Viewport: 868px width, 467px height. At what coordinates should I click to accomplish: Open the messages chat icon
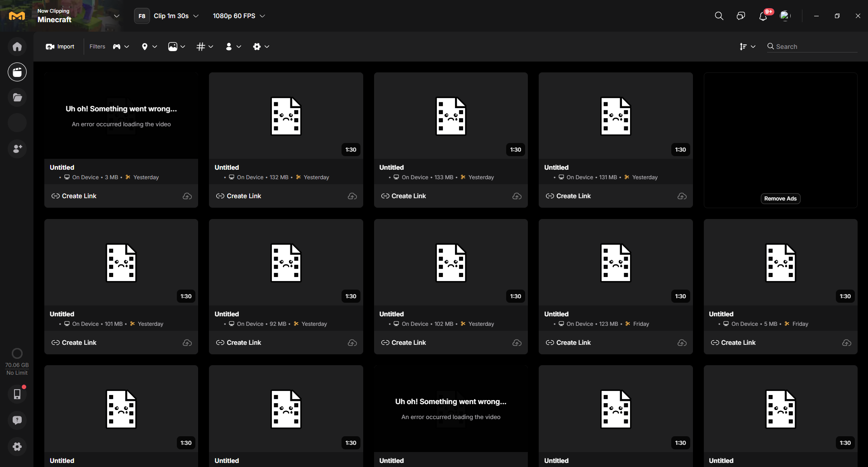pyautogui.click(x=740, y=16)
